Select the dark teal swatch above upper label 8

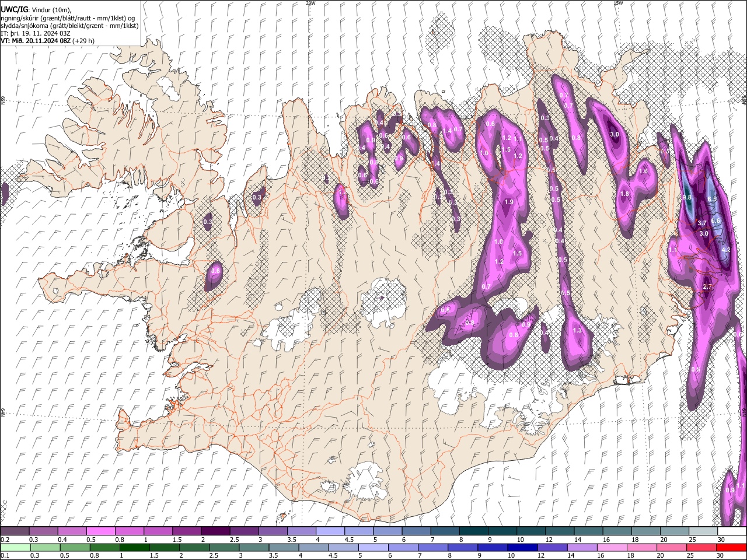point(473,531)
